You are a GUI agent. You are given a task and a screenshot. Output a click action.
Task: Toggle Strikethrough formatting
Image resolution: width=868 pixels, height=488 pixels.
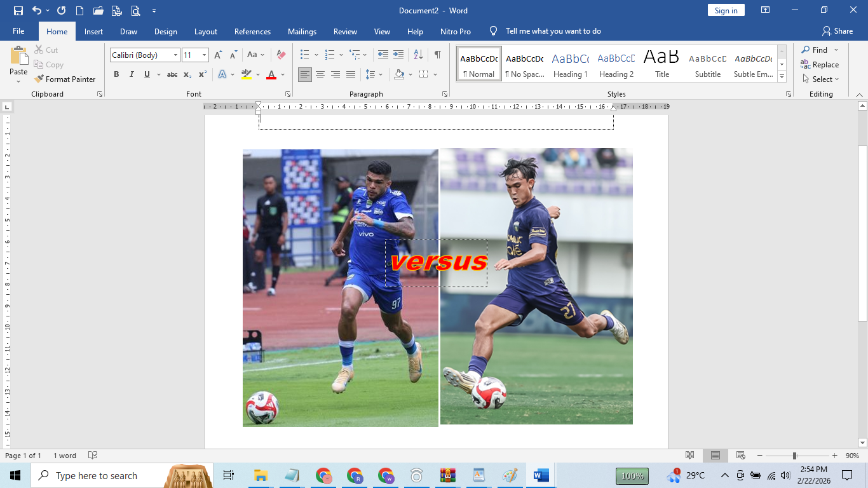(171, 74)
